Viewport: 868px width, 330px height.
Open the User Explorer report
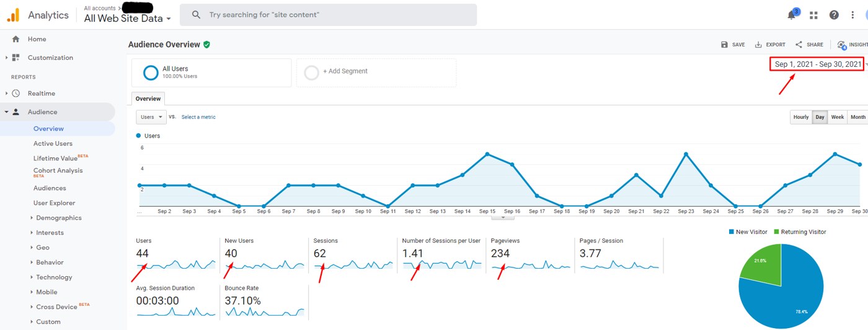click(x=54, y=203)
